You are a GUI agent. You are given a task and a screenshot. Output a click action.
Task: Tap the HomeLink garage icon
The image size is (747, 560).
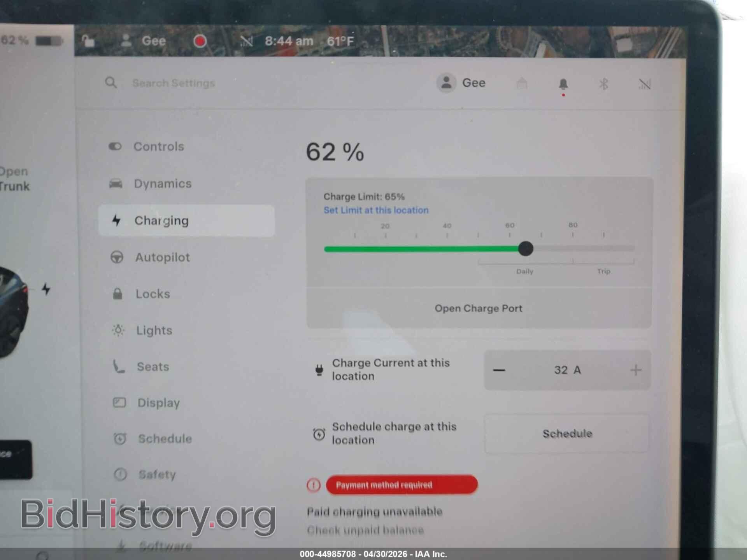(522, 83)
